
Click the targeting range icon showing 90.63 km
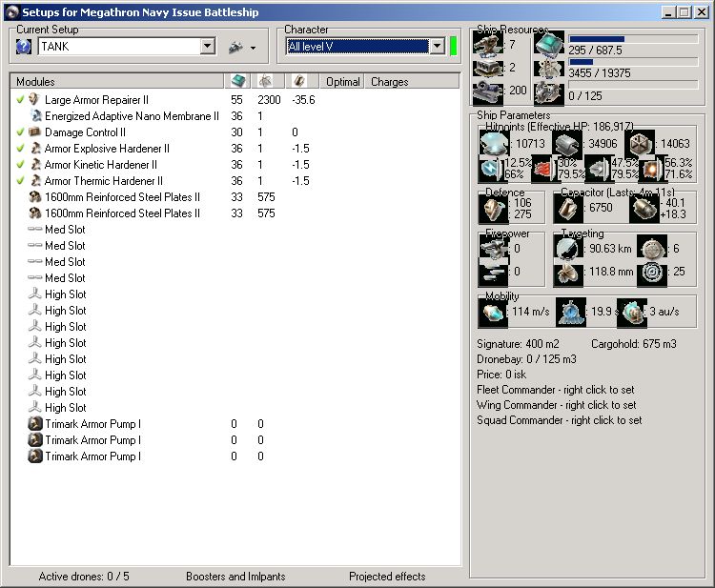point(568,249)
